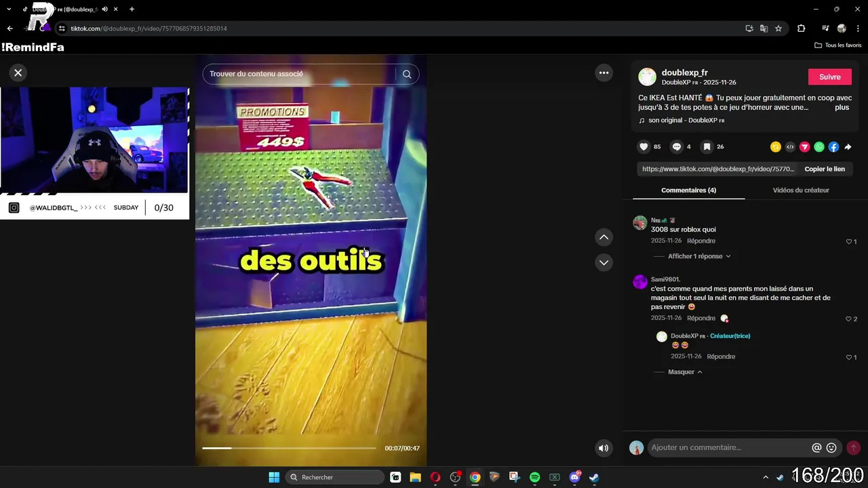Expand the description with 'plus'
This screenshot has width=868, height=488.
(x=842, y=107)
